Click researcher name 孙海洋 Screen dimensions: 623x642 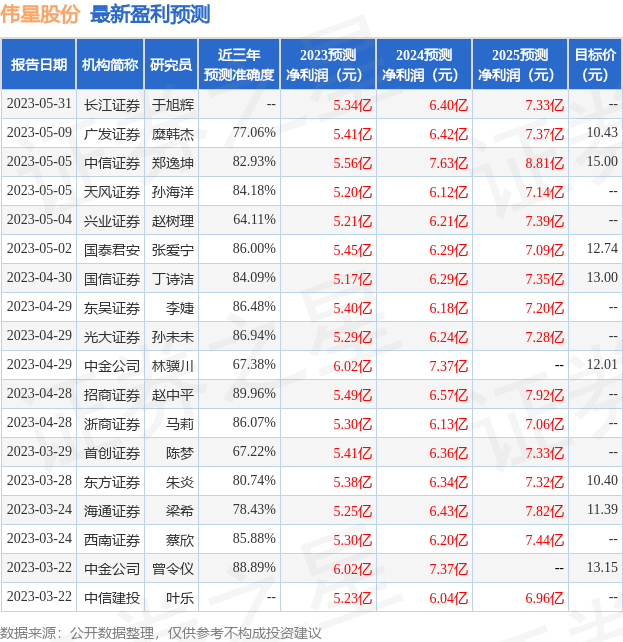click(172, 192)
